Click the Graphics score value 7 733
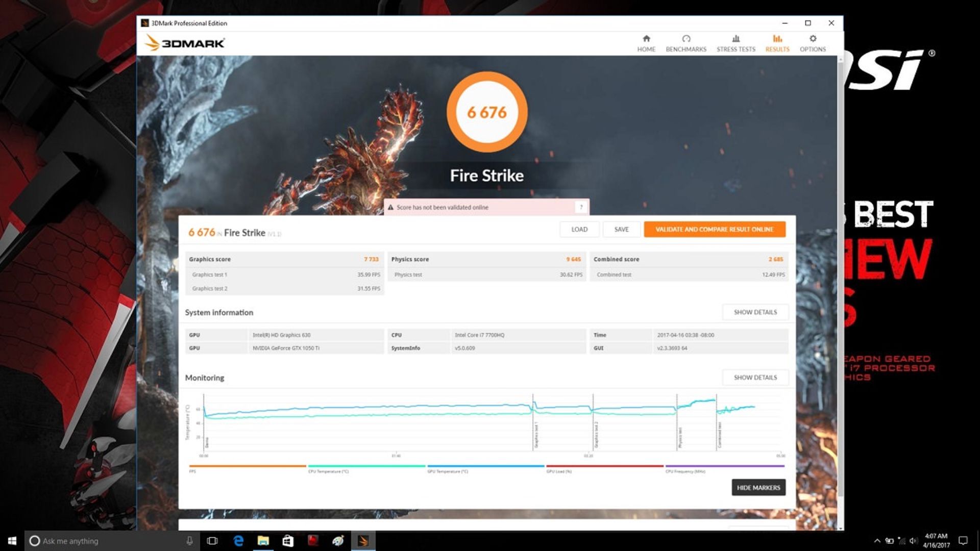980x551 pixels. click(371, 259)
